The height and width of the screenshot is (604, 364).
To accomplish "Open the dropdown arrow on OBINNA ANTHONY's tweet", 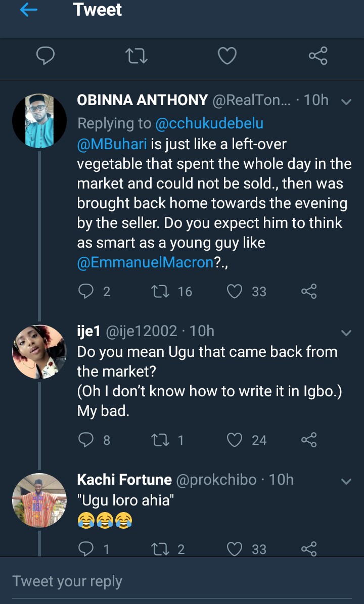I will tap(346, 102).
